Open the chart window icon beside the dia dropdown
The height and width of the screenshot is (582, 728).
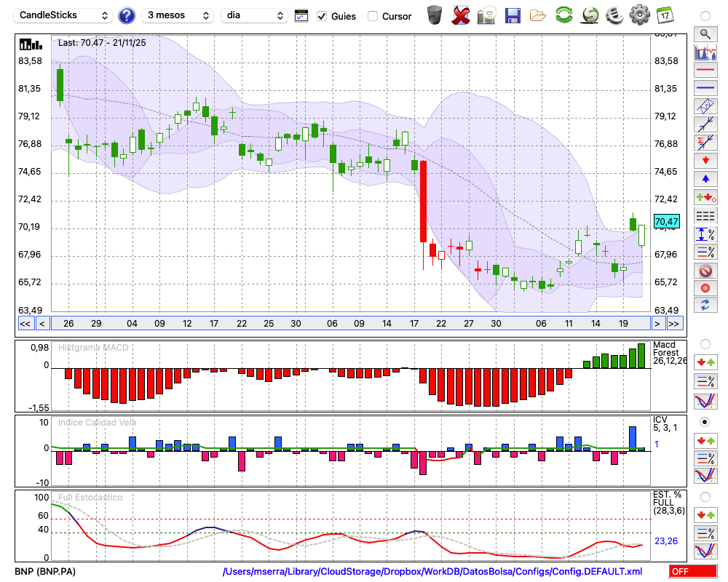coord(301,16)
